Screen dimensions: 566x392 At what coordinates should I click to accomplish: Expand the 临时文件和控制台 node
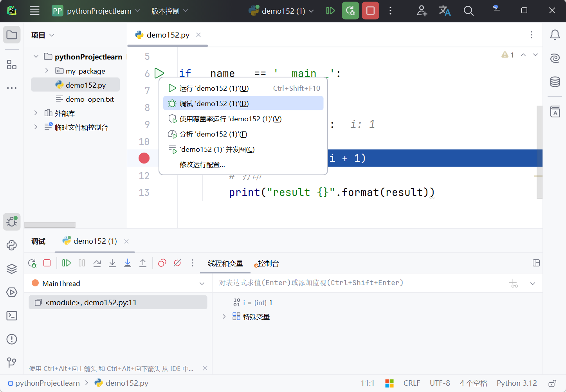[36, 127]
